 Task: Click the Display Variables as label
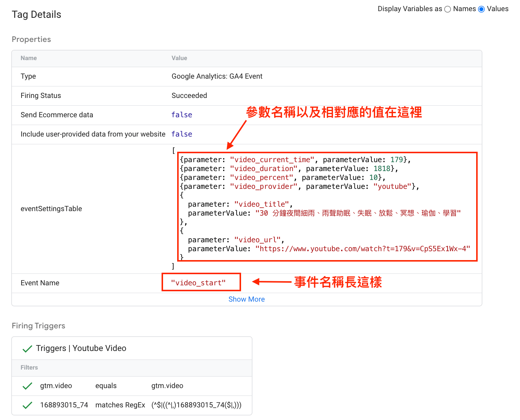coord(410,9)
